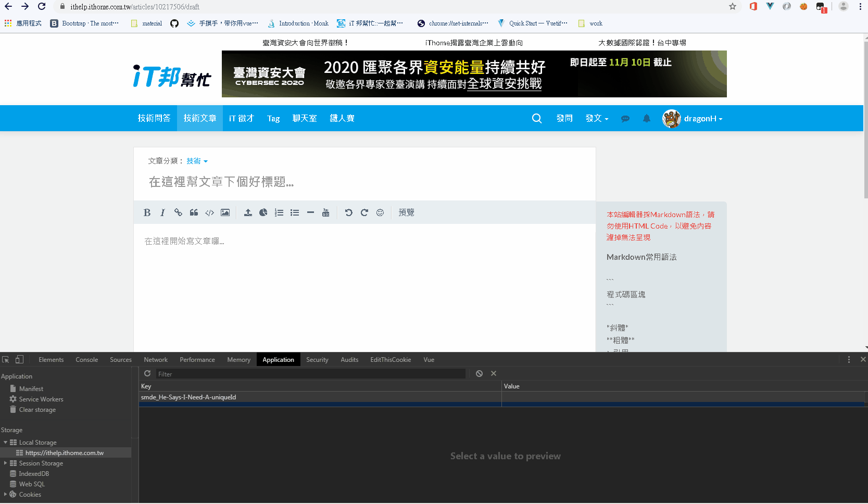Insert a bulleted list

tap(295, 212)
